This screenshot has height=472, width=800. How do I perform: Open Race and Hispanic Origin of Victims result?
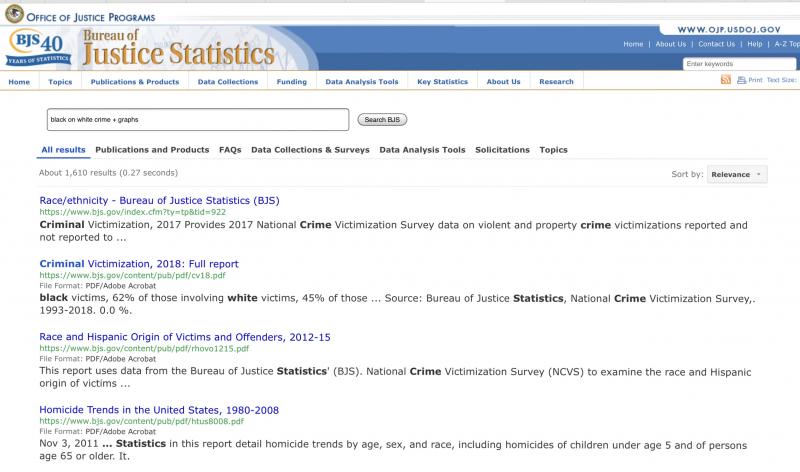tap(185, 337)
